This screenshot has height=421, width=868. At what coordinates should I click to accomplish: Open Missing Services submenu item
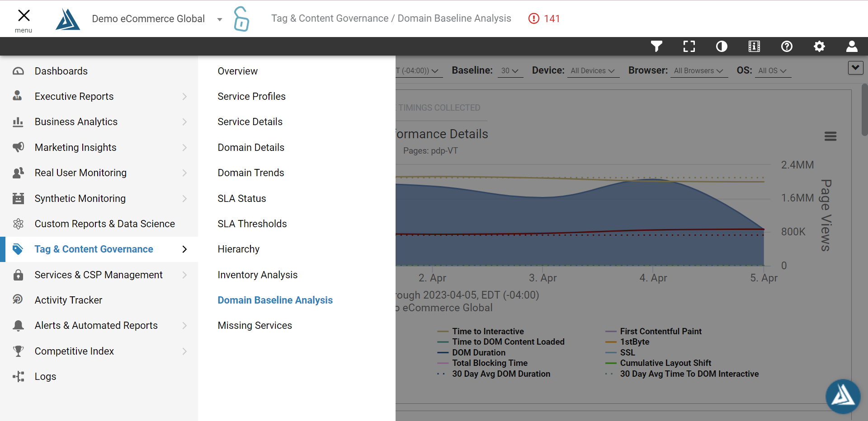coord(255,325)
